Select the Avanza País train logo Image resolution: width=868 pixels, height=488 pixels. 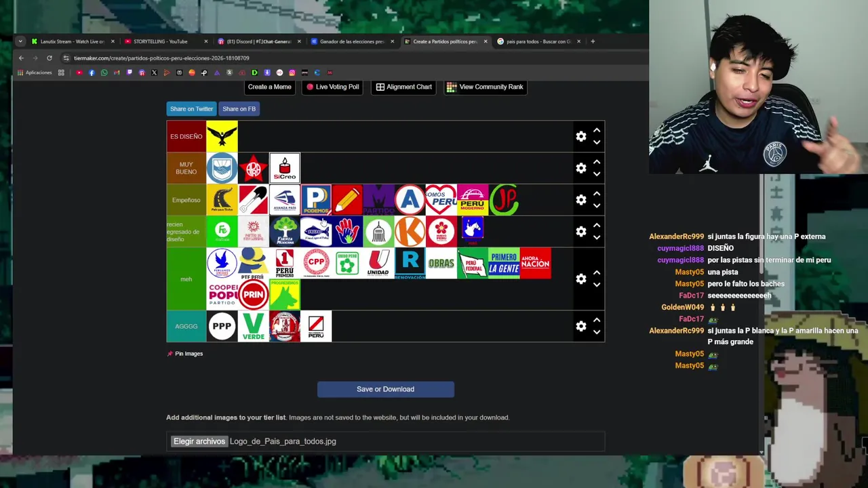[284, 200]
